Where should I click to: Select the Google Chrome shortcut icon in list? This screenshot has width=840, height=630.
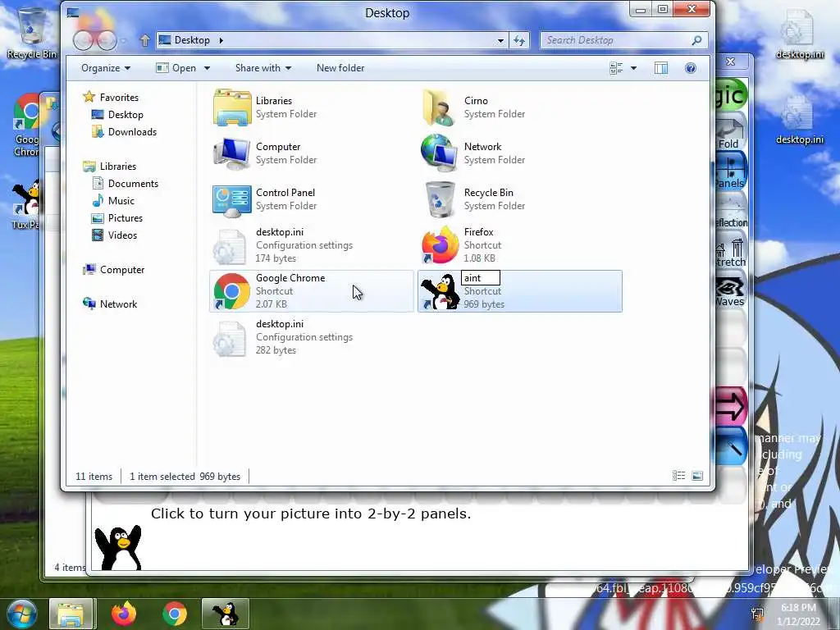232,291
